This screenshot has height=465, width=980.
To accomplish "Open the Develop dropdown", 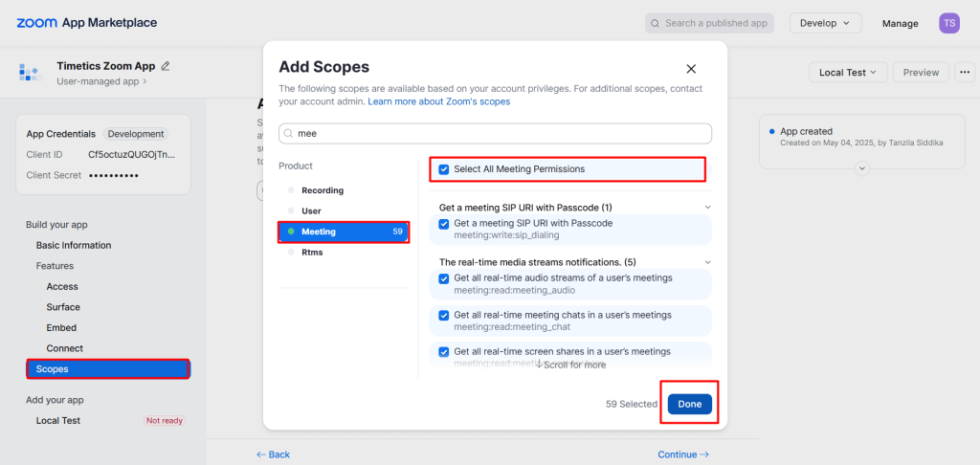I will (x=825, y=23).
